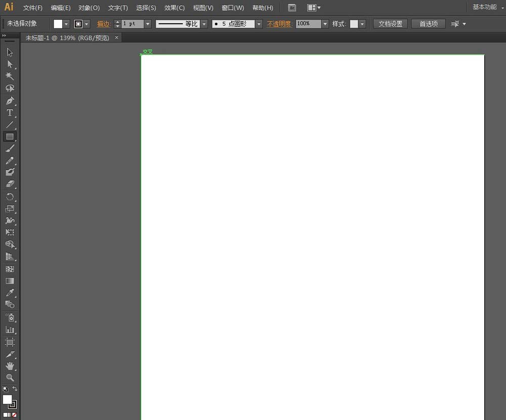The width and height of the screenshot is (506, 420).
Task: Select the Selection tool arrow
Action: [x=10, y=52]
